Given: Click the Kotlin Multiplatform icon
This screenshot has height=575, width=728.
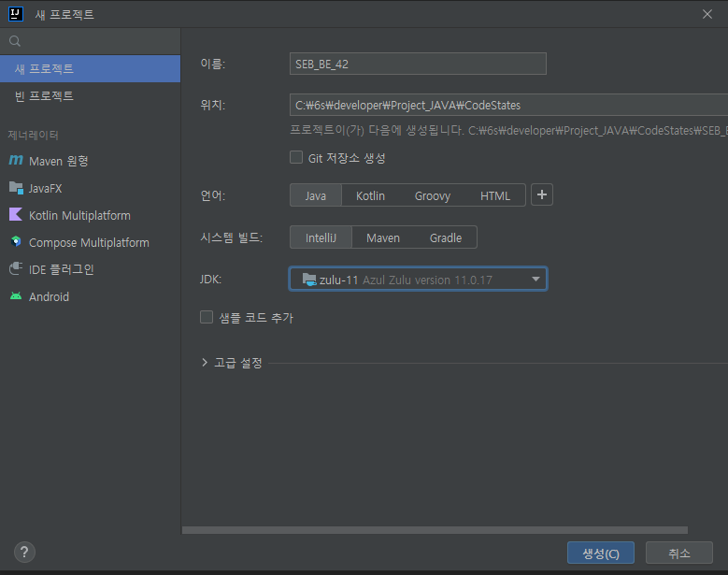Looking at the screenshot, I should click(x=16, y=215).
